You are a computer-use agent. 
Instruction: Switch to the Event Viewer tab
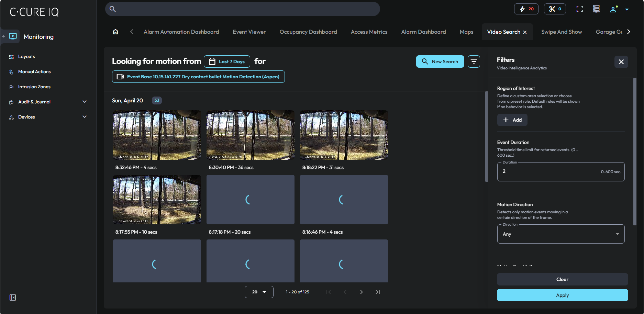[249, 32]
